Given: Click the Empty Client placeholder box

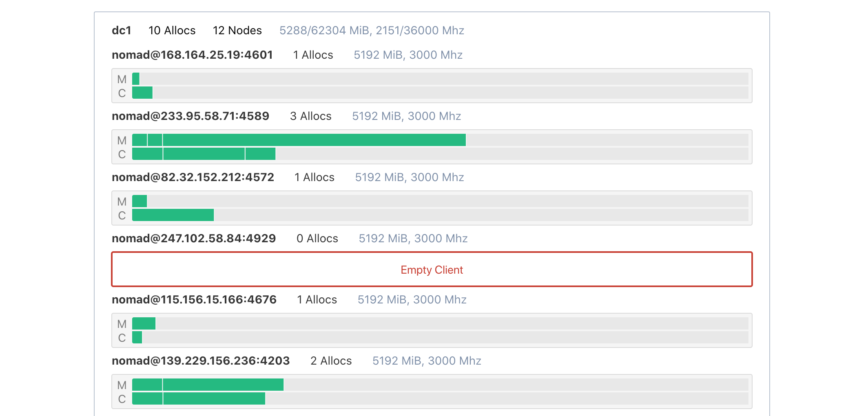Looking at the screenshot, I should click(432, 270).
